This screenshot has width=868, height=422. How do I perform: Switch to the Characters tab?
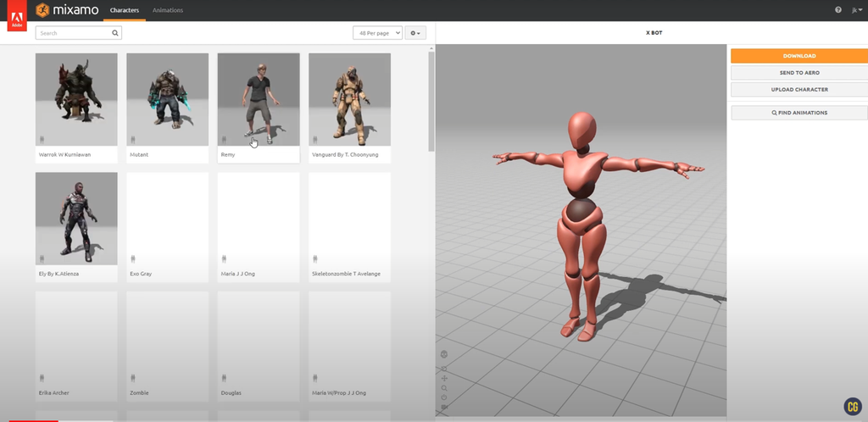tap(125, 10)
